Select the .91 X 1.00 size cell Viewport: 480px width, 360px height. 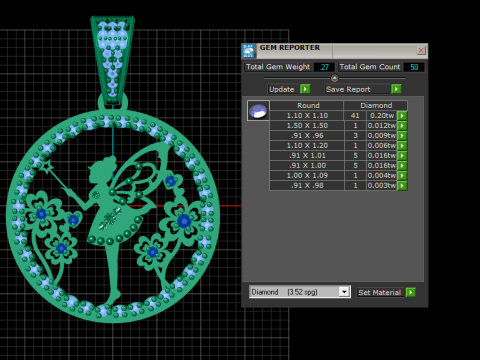tap(307, 166)
